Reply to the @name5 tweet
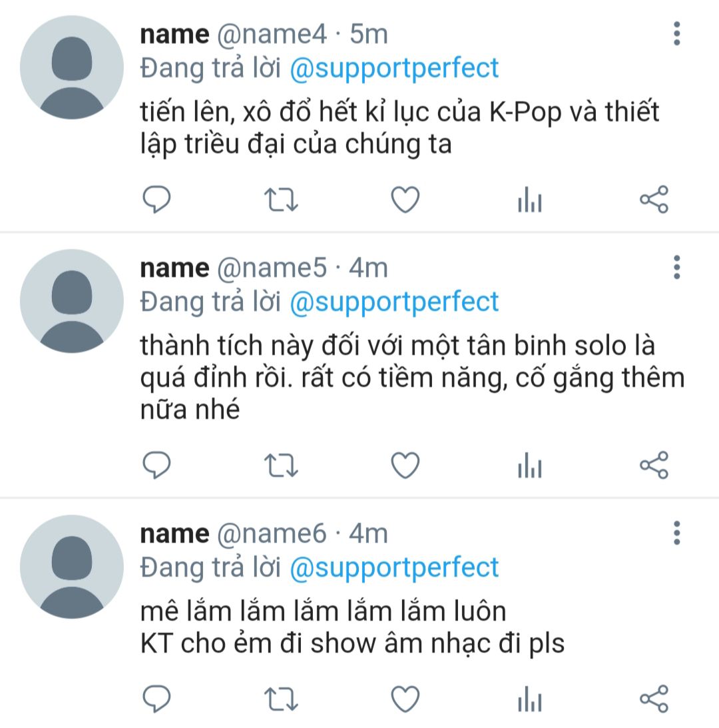 156,465
